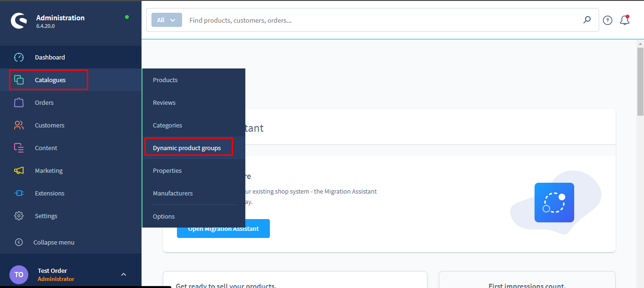Click the search magnifier icon
The height and width of the screenshot is (288, 644).
coord(587,20)
